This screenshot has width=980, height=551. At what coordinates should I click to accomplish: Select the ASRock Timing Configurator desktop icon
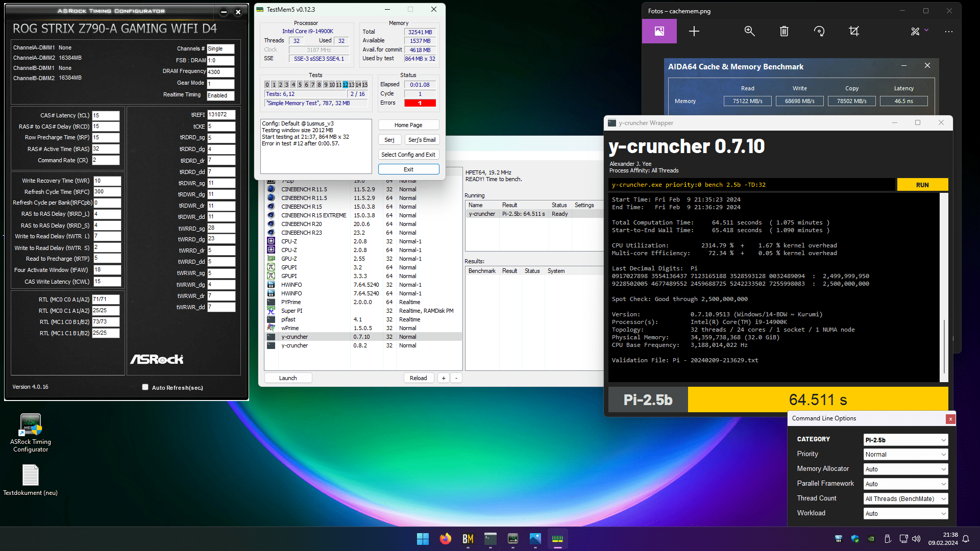31,433
